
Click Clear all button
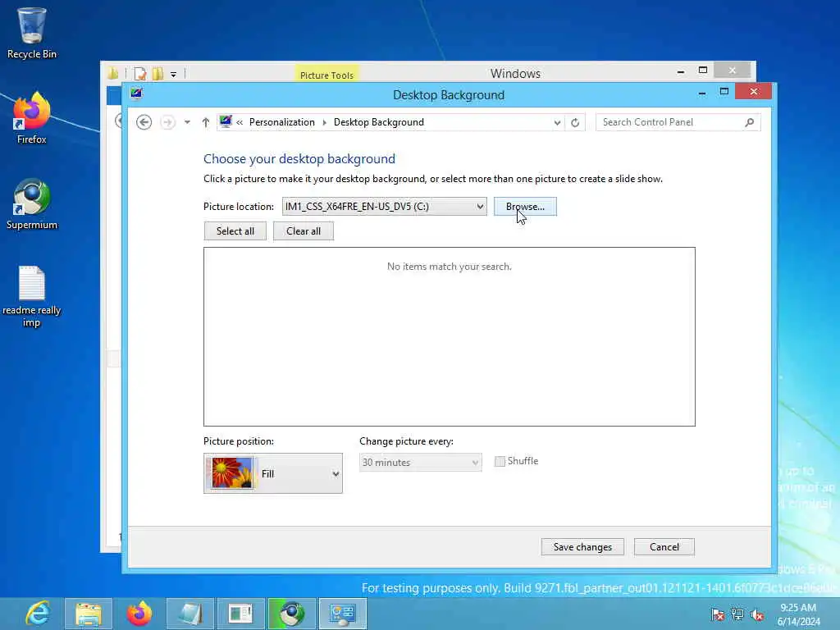(304, 231)
